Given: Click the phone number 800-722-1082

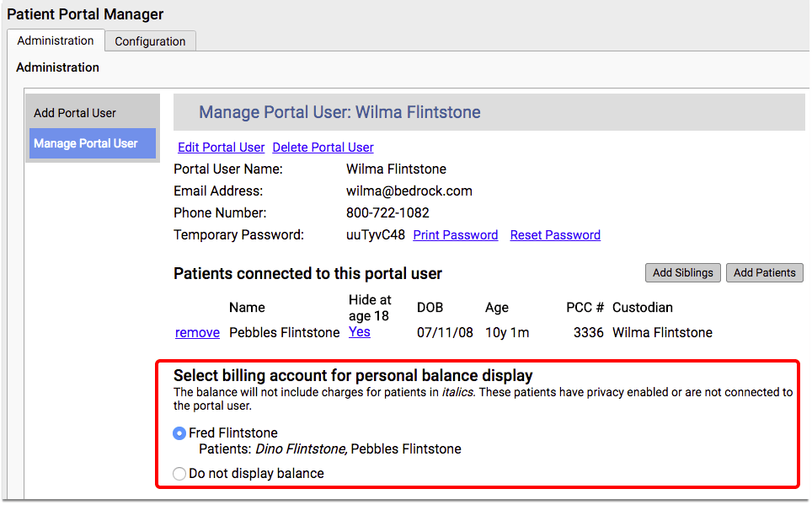Looking at the screenshot, I should point(397,212).
